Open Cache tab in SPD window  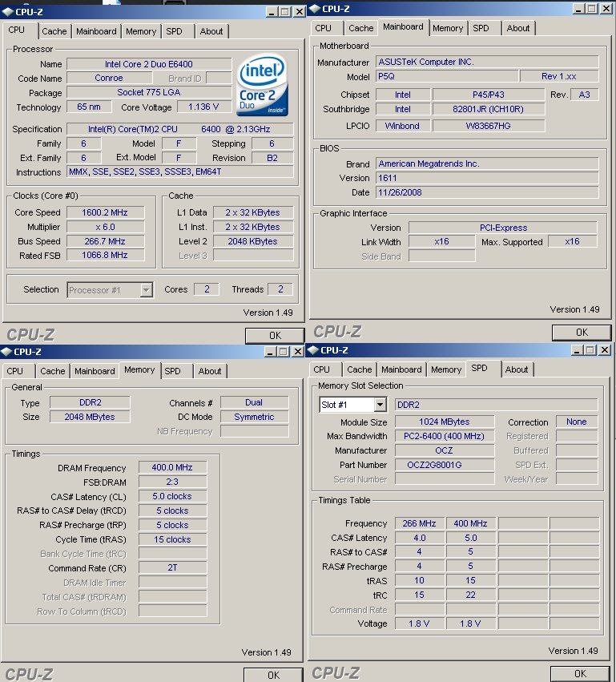coord(360,369)
